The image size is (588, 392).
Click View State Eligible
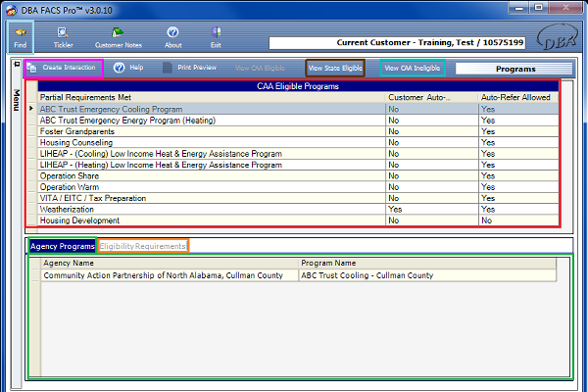(335, 68)
